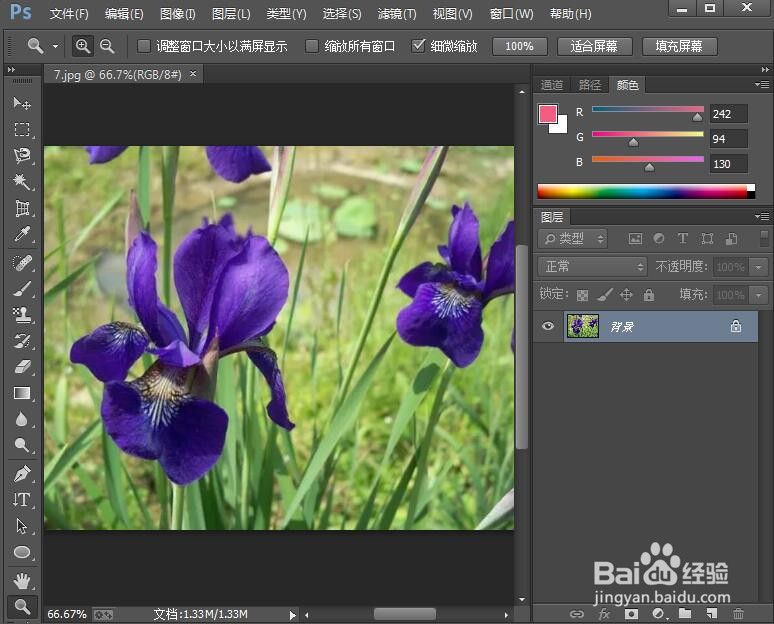Collapse right panels with double arrows

765,70
